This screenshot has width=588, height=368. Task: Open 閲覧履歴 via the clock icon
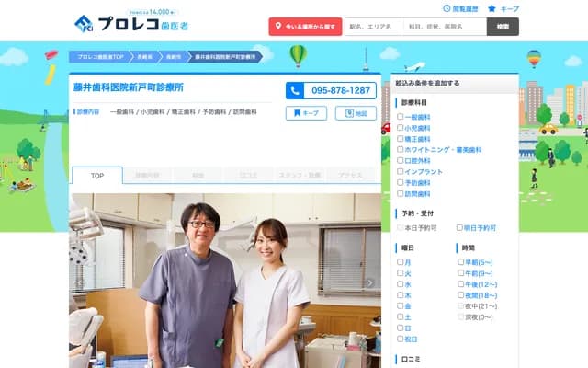click(447, 8)
